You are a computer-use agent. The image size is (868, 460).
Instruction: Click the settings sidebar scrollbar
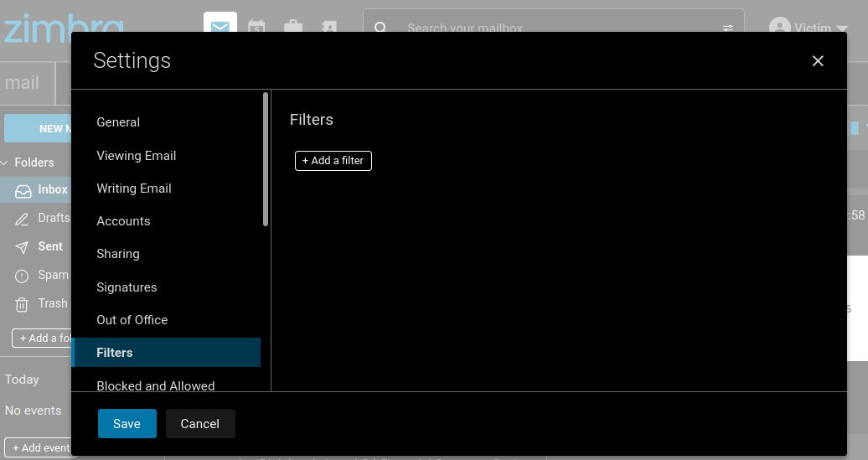click(266, 159)
